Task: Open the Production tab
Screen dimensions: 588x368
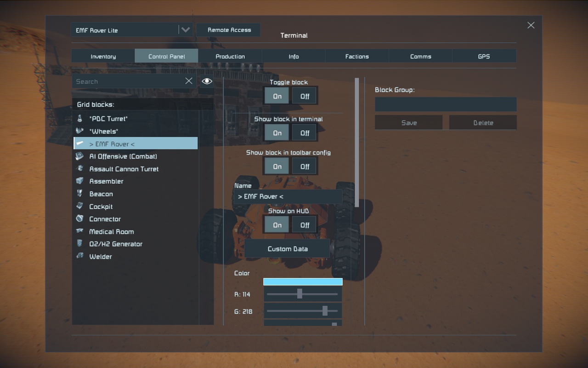Action: click(230, 56)
